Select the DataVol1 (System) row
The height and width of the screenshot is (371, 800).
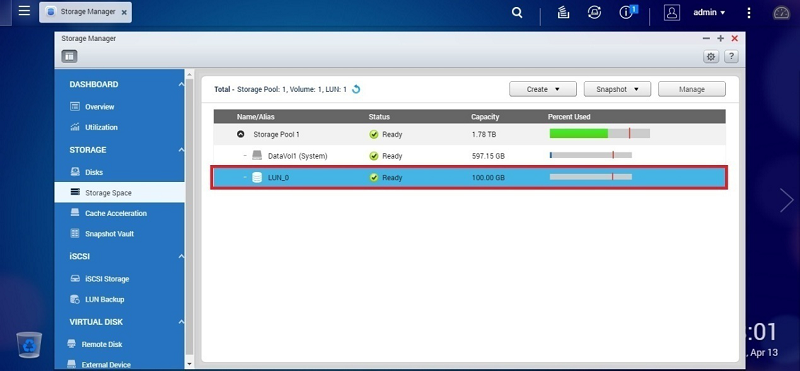[469, 156]
